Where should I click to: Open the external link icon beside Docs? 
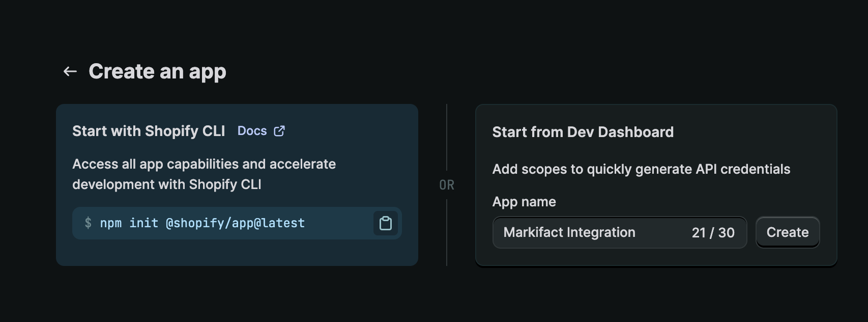point(279,131)
